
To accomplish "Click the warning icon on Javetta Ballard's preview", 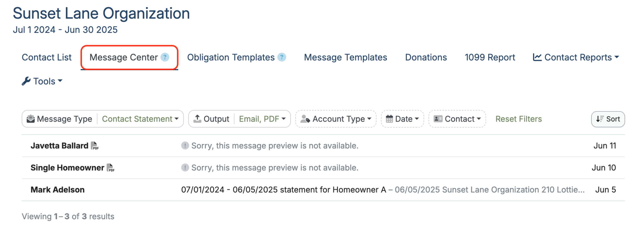I will click(x=185, y=146).
